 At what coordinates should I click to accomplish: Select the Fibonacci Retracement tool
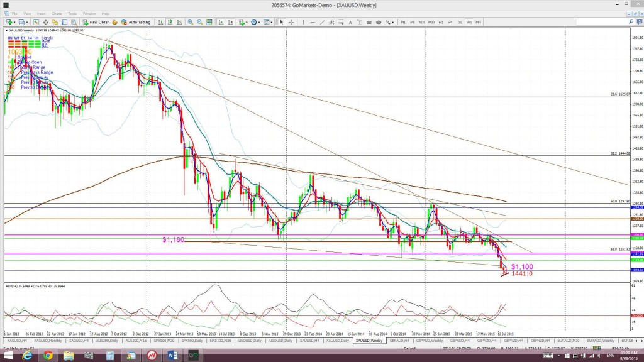click(341, 22)
